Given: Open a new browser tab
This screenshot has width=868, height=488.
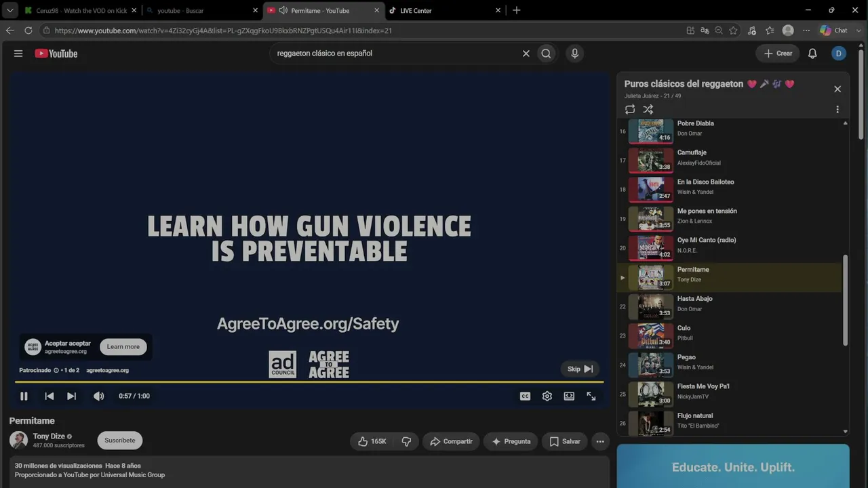Looking at the screenshot, I should point(517,10).
